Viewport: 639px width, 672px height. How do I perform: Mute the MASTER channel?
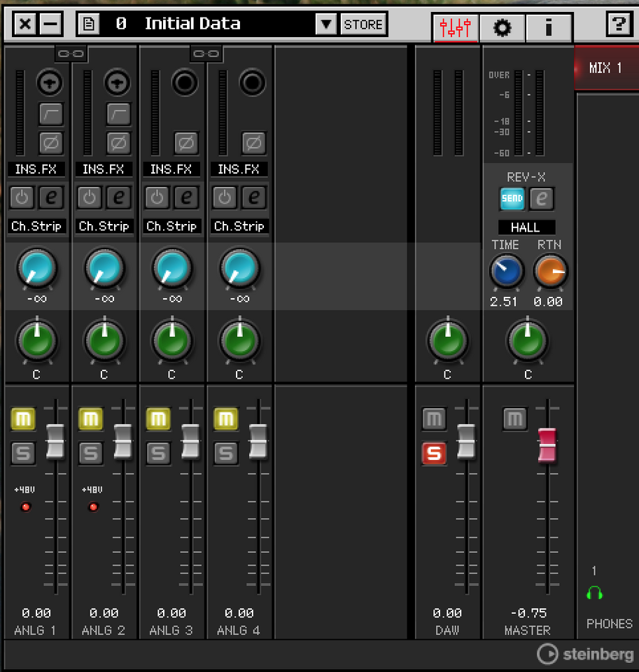point(514,419)
